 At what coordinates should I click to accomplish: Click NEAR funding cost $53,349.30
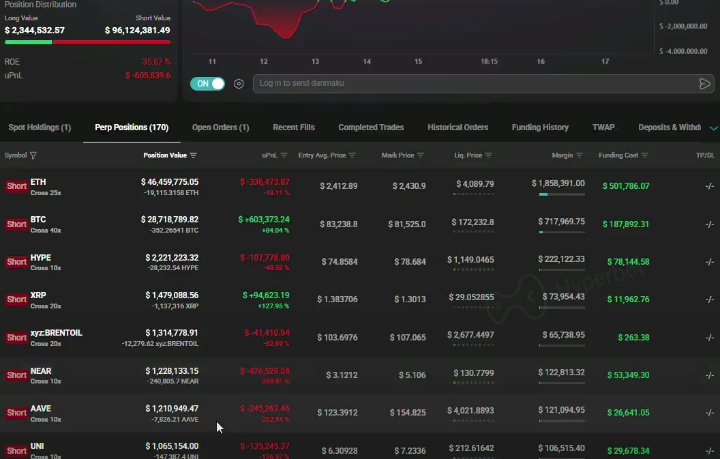pos(628,375)
